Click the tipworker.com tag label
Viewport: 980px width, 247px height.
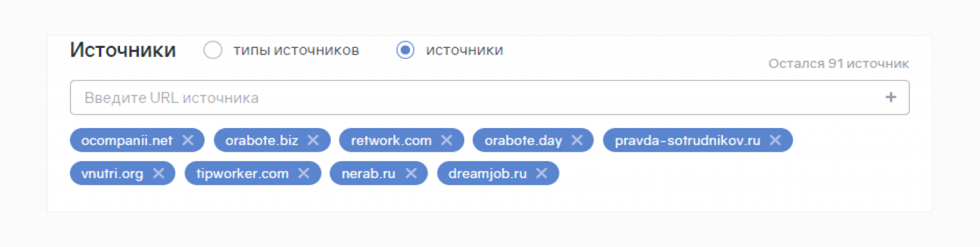point(243,173)
